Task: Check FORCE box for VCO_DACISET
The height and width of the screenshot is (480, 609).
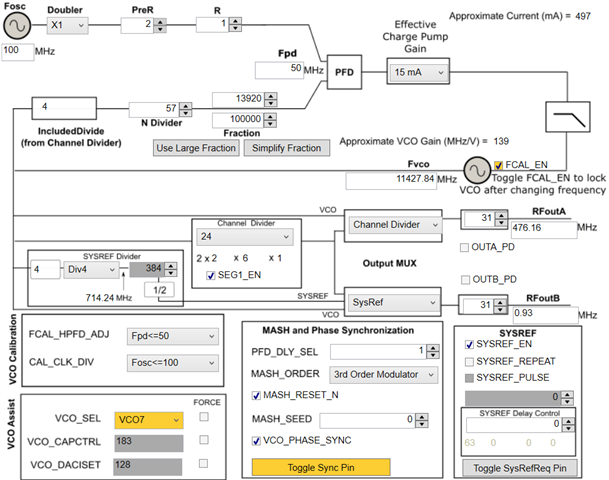Action: coord(204,463)
